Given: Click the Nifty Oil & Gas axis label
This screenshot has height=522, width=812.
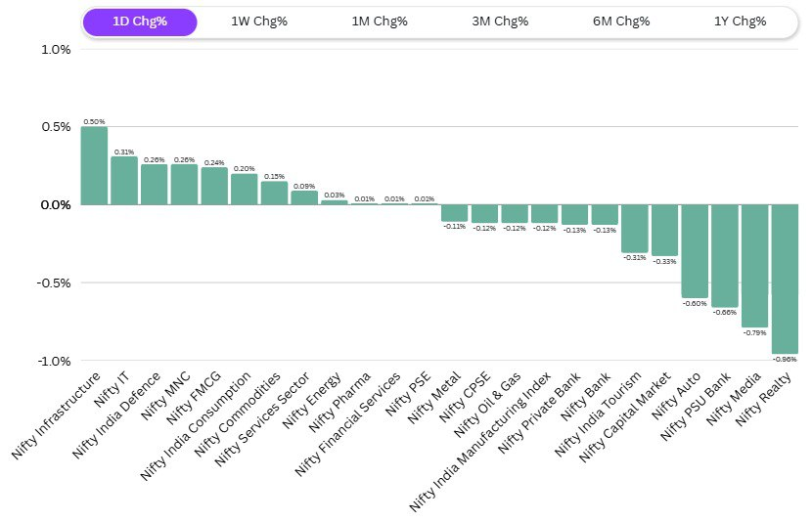Looking at the screenshot, I should pos(488,405).
